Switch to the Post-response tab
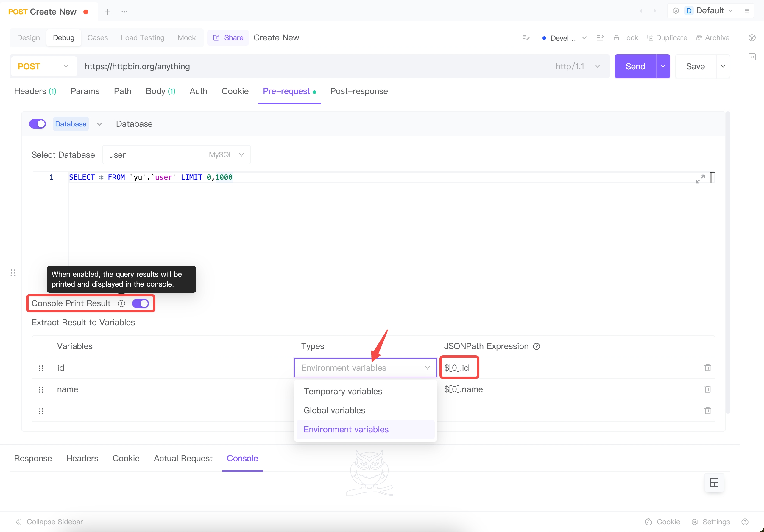 click(x=359, y=91)
